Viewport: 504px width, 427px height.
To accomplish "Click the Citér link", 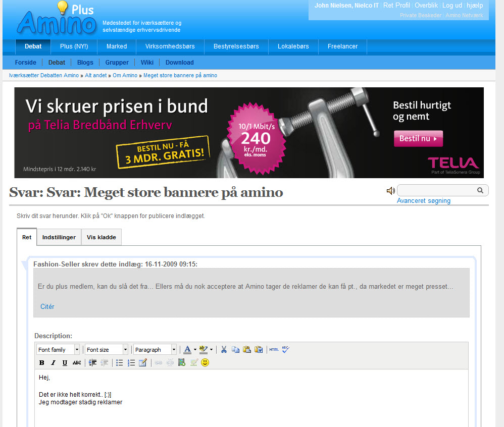I will point(47,306).
